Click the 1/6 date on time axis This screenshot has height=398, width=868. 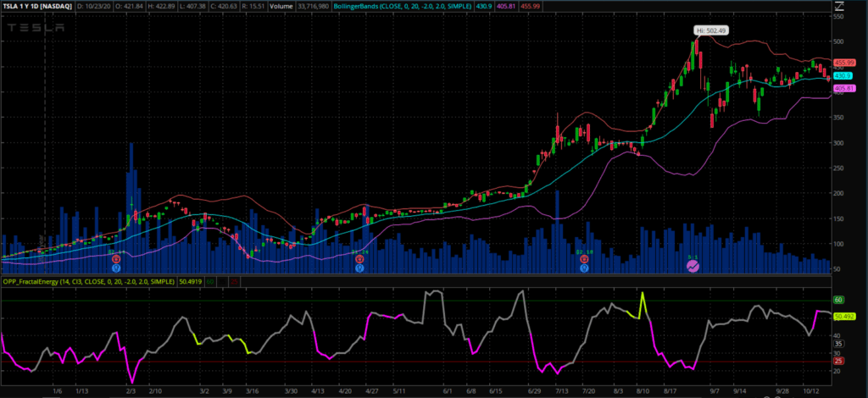(58, 391)
